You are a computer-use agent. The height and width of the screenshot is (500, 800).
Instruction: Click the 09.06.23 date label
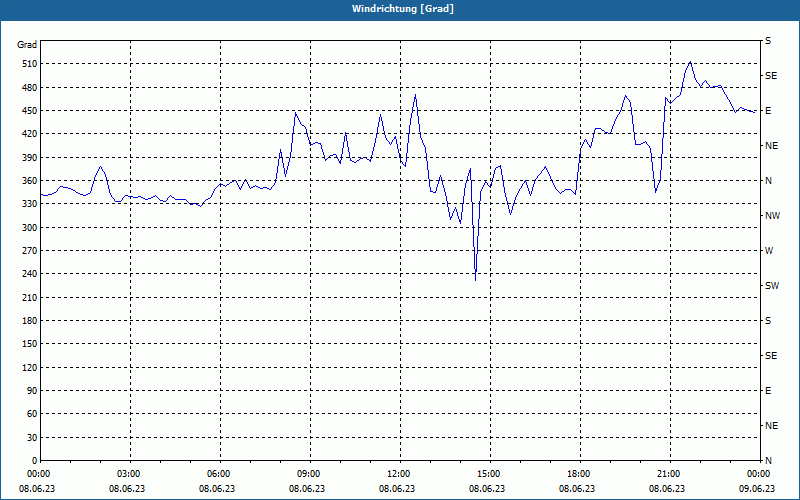(757, 489)
